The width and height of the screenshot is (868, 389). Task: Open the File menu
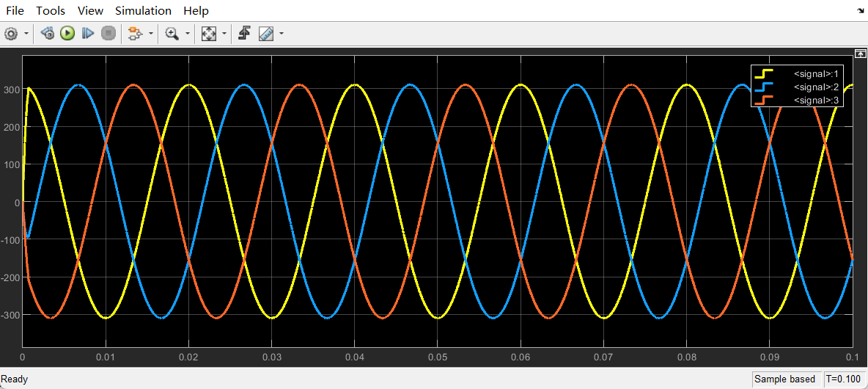tap(15, 10)
